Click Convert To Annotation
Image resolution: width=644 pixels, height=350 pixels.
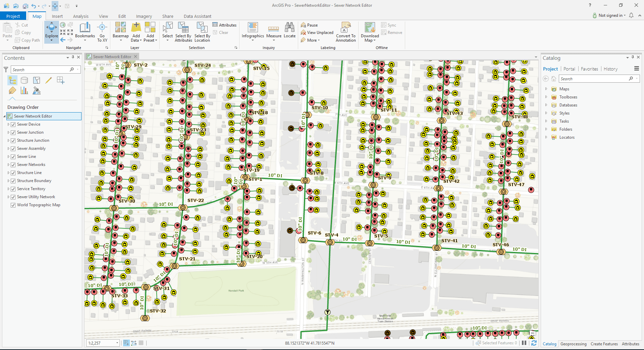click(x=345, y=32)
